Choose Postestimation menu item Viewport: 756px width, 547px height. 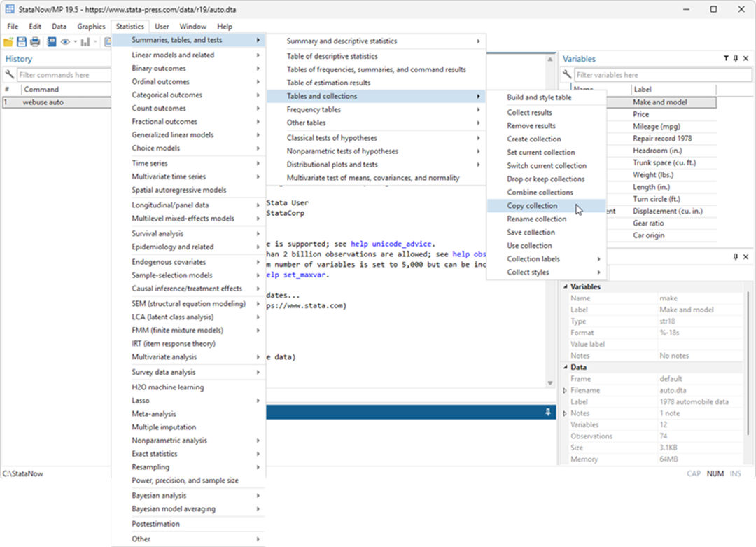coord(188,524)
